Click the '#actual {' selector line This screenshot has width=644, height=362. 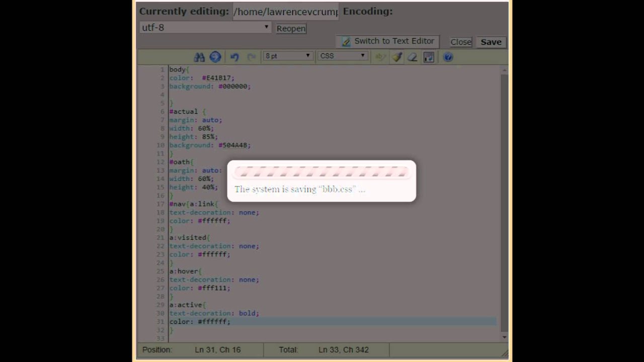tap(188, 112)
